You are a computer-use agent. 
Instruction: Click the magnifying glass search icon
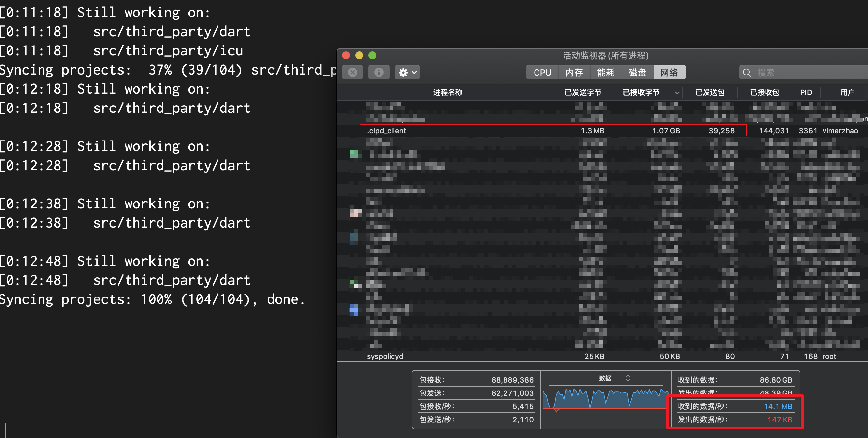(x=747, y=73)
